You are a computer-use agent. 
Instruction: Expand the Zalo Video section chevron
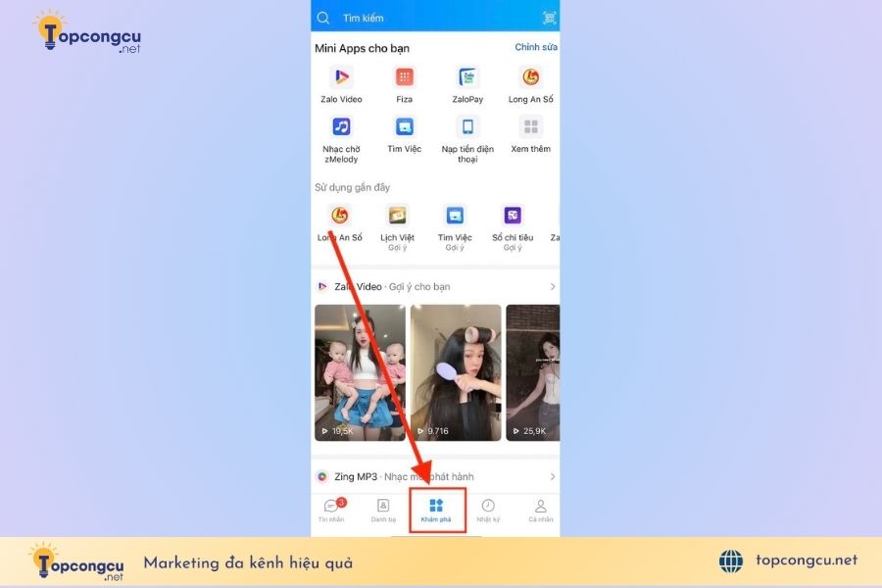553,287
